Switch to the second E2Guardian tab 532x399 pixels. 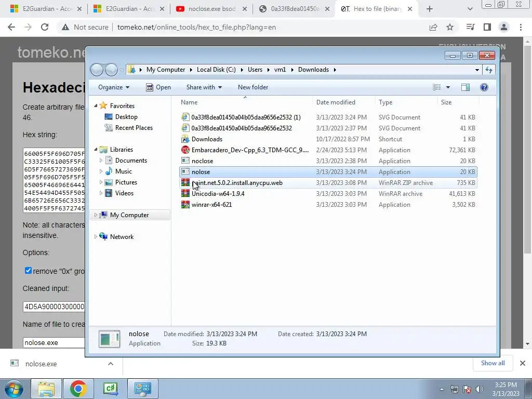coord(129,9)
